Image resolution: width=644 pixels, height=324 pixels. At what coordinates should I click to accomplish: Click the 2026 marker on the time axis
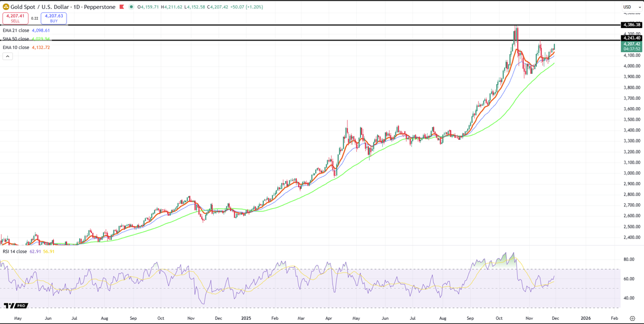click(x=585, y=319)
